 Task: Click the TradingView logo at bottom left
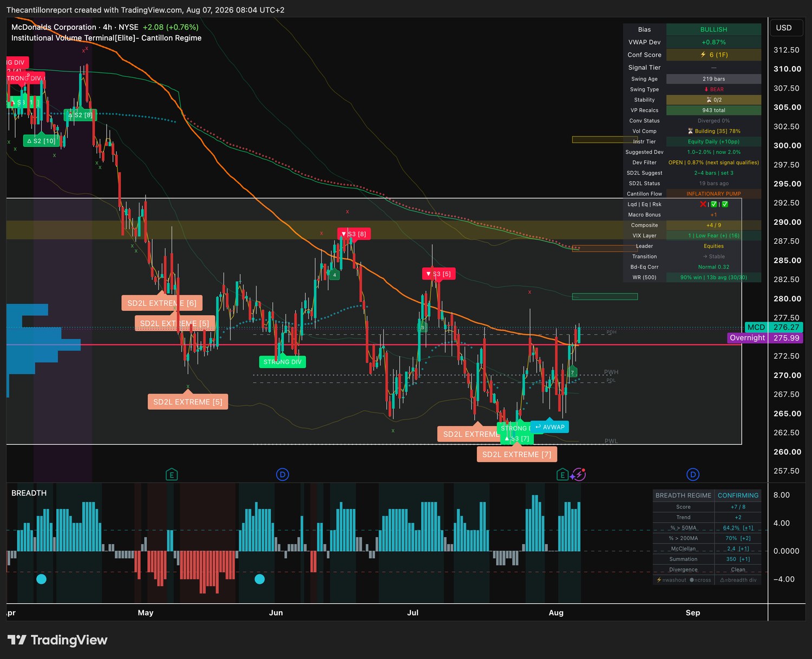[57, 640]
